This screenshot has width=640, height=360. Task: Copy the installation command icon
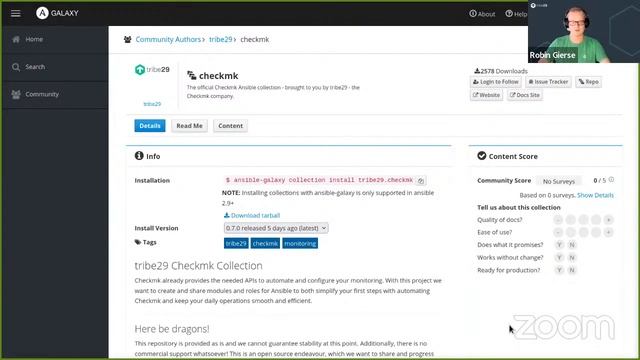tap(421, 180)
